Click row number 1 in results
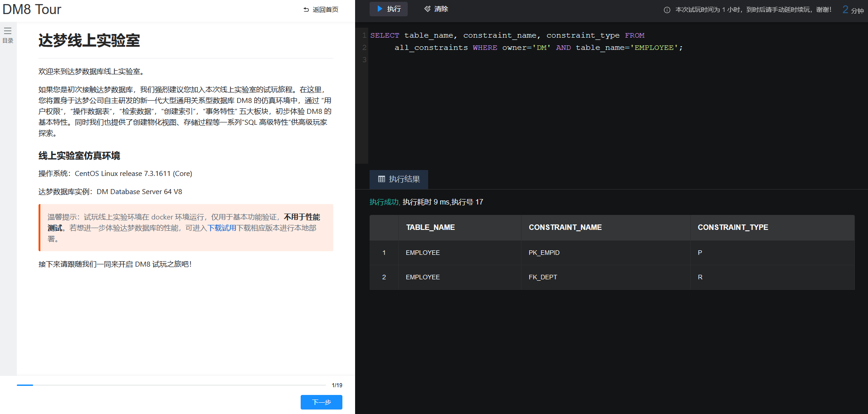 (384, 253)
